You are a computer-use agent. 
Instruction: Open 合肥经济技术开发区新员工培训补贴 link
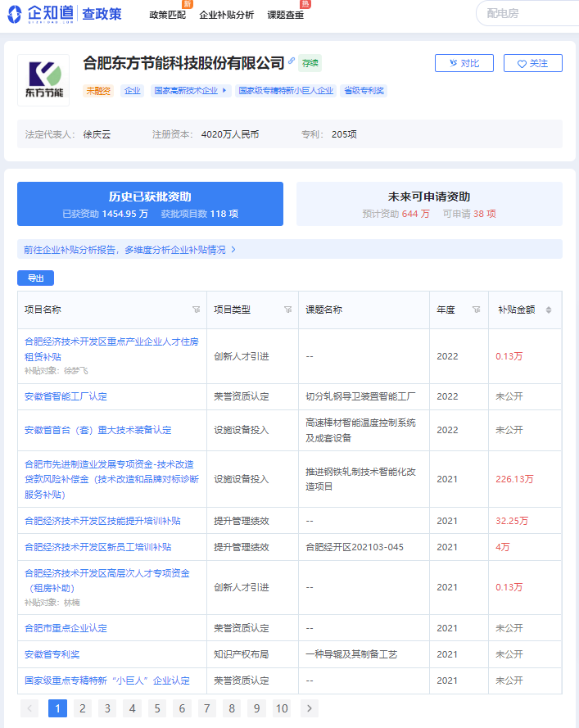click(98, 547)
